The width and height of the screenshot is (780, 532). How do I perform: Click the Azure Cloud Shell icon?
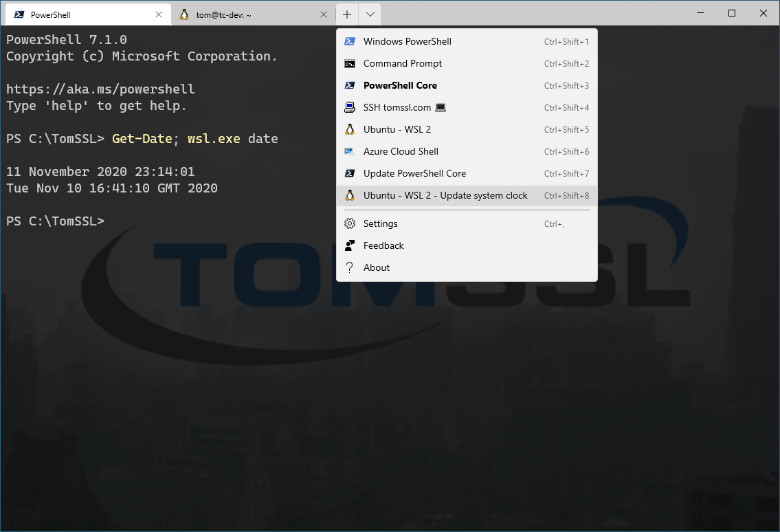[350, 151]
